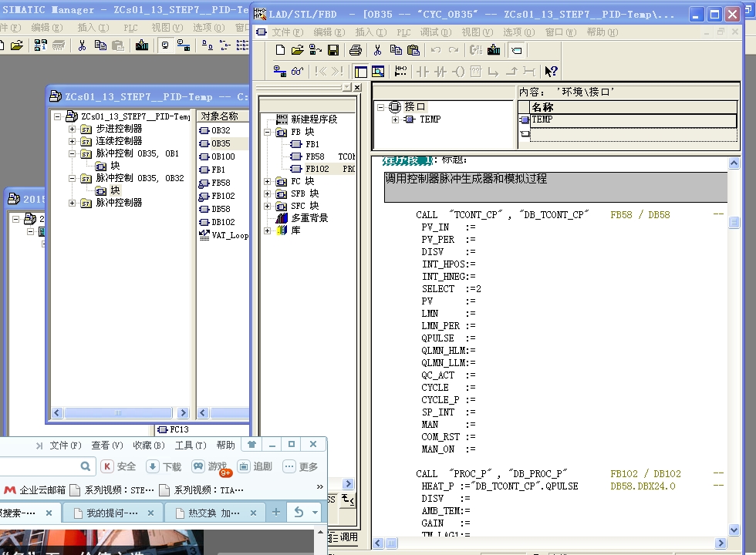Screen dimensions: 756x555
Task: Open 调试(D) menu in LAD/STL/FBD editor
Action: (435, 32)
